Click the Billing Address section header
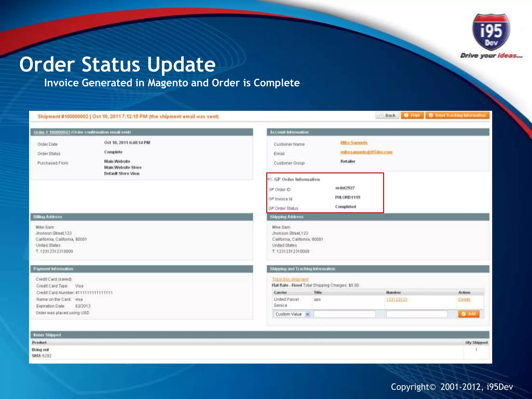The image size is (532, 399). (142, 217)
